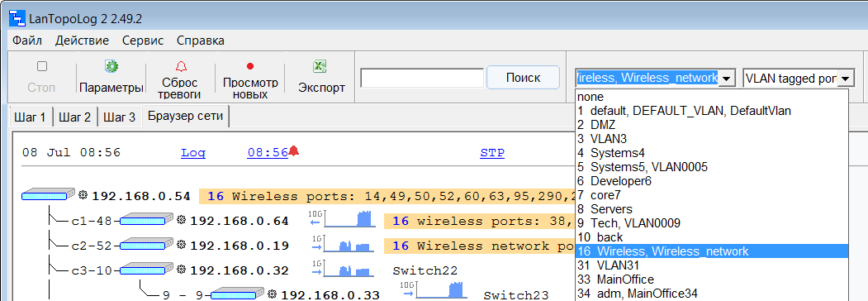This screenshot has width=868, height=301.
Task: Open the Сервис menu
Action: (x=143, y=41)
